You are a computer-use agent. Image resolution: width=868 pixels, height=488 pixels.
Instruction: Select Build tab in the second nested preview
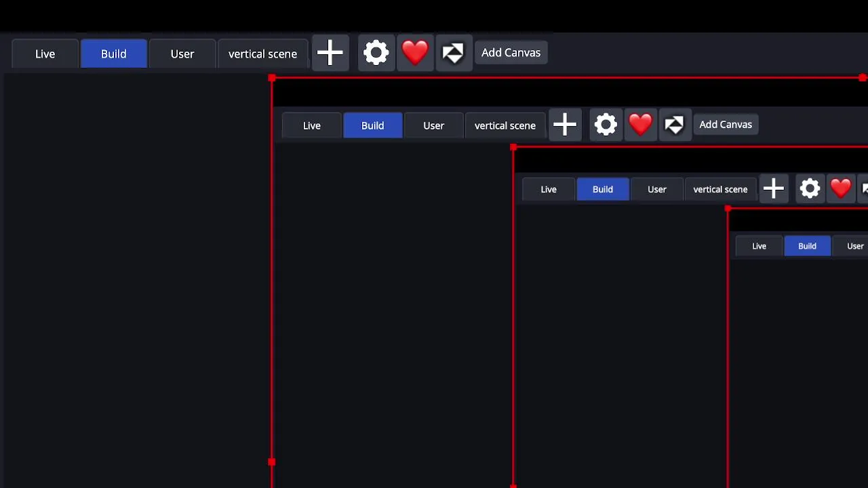(603, 189)
